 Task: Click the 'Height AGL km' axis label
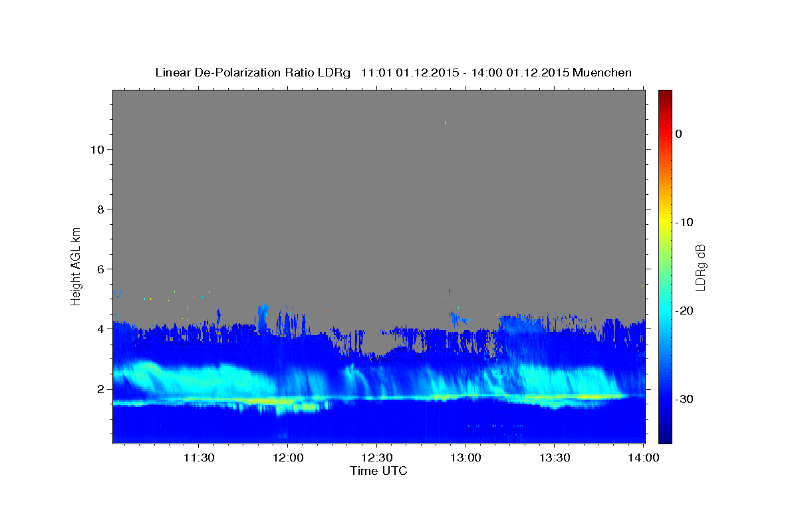(76, 265)
